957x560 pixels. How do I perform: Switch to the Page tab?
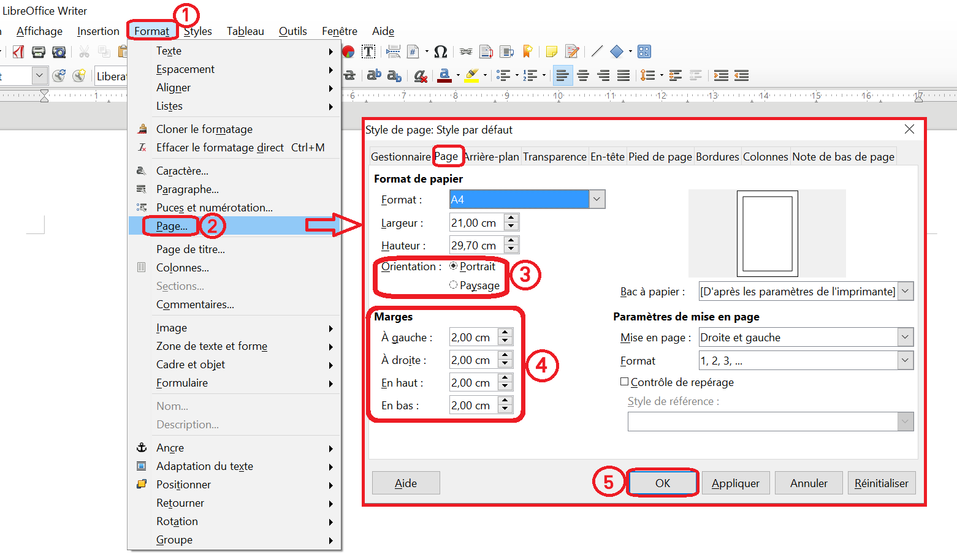click(446, 156)
